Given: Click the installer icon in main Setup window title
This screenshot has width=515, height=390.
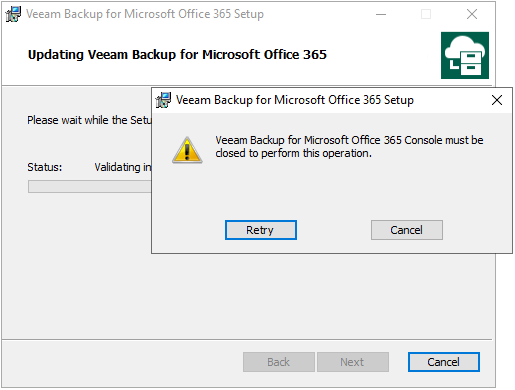Looking at the screenshot, I should tap(13, 14).
